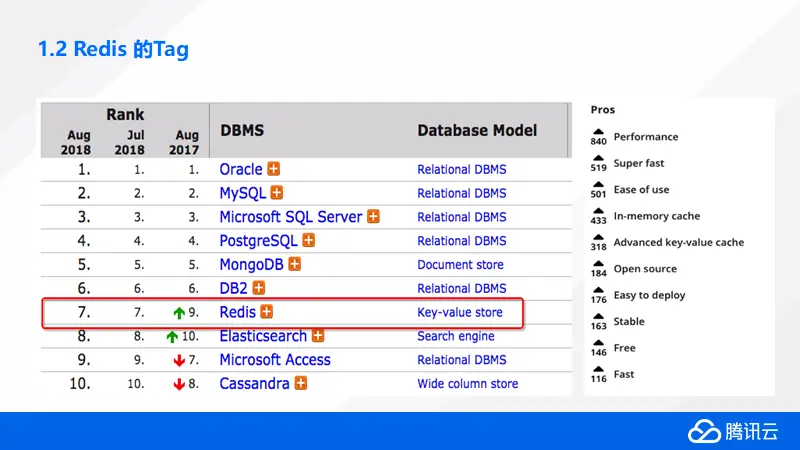The image size is (800, 450).
Task: Upvote the Easy to deploy arrow
Action: click(598, 290)
